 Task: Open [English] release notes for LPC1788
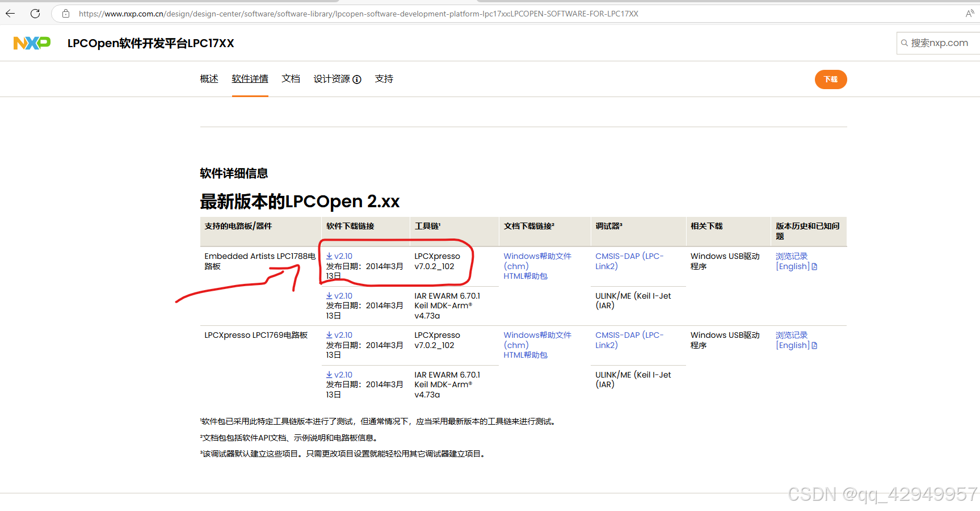tap(793, 267)
